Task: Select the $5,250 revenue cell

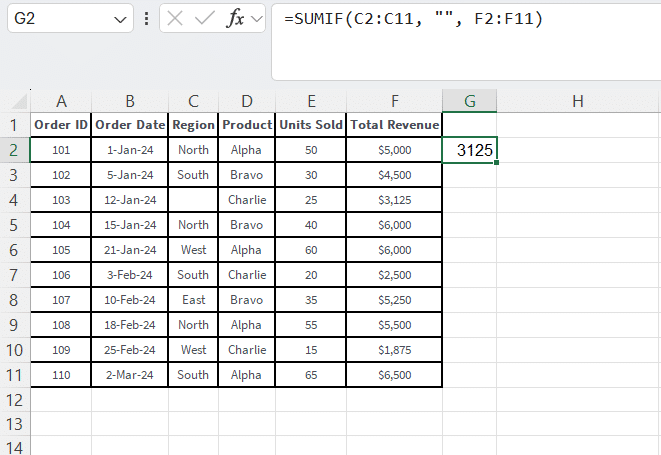Action: click(394, 300)
